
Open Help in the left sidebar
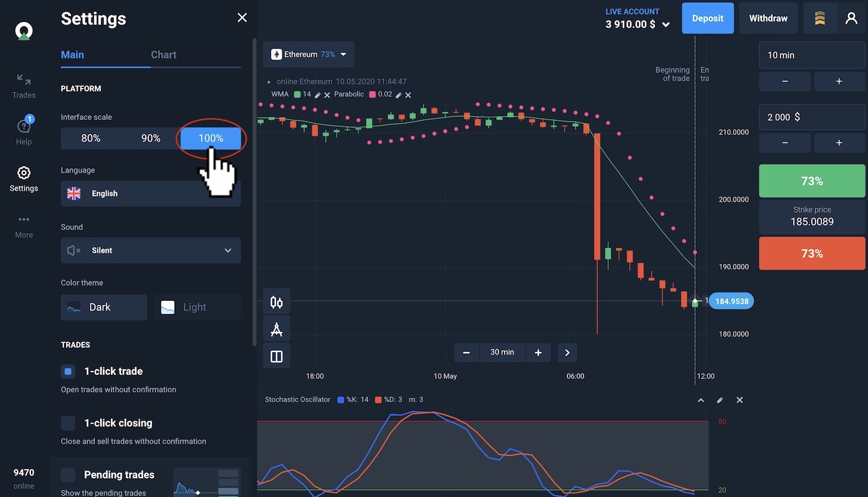click(24, 131)
